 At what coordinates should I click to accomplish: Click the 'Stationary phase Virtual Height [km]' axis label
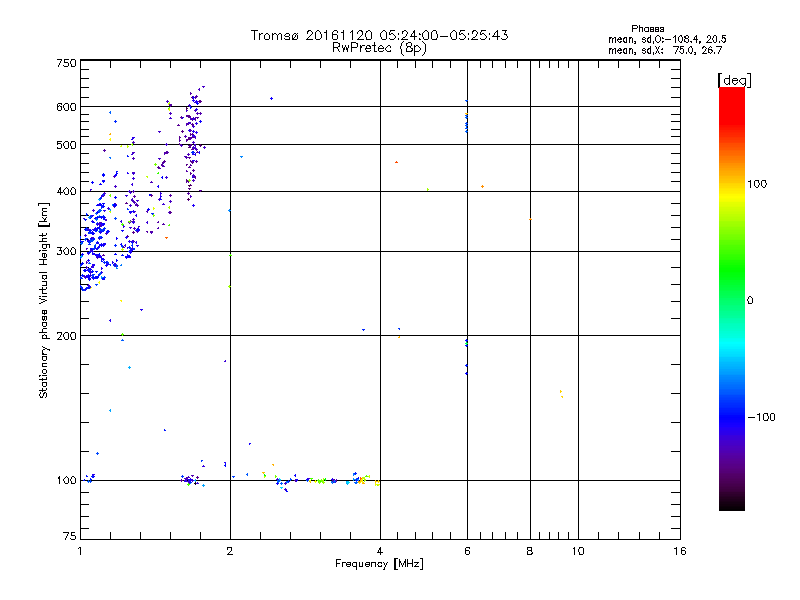[44, 300]
